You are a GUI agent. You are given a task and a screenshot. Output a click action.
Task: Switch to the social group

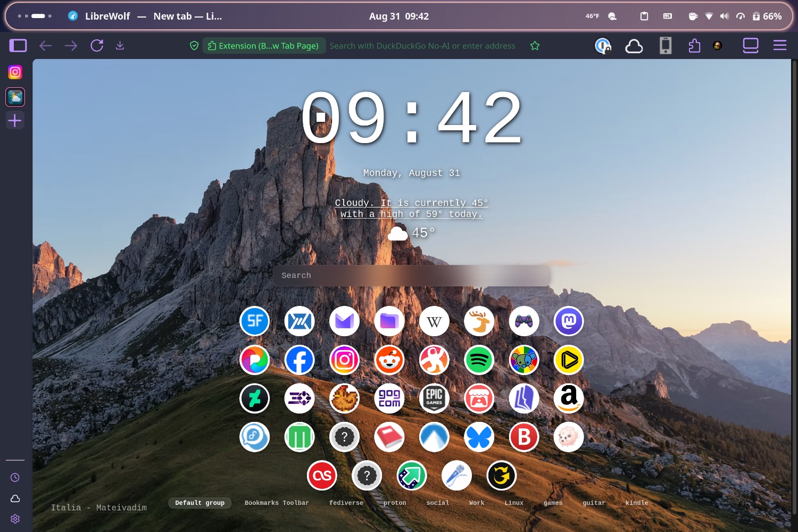tap(438, 503)
